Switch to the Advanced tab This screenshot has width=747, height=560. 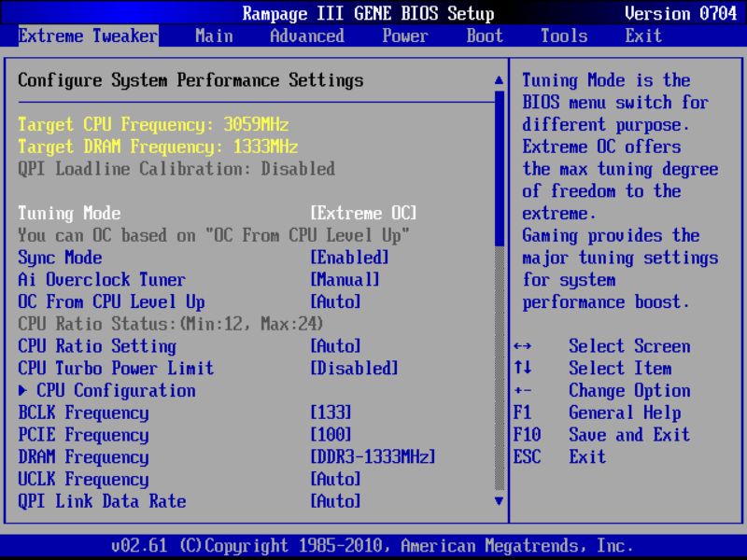tap(307, 35)
